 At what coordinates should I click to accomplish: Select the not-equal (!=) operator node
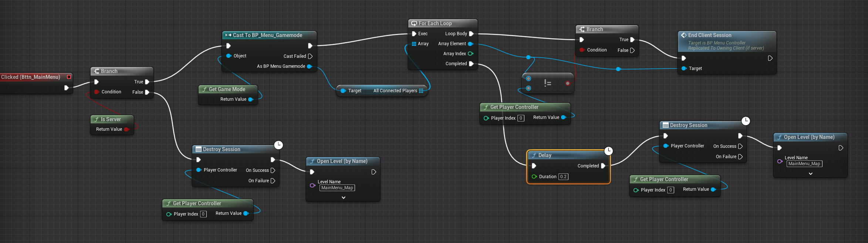coord(548,83)
